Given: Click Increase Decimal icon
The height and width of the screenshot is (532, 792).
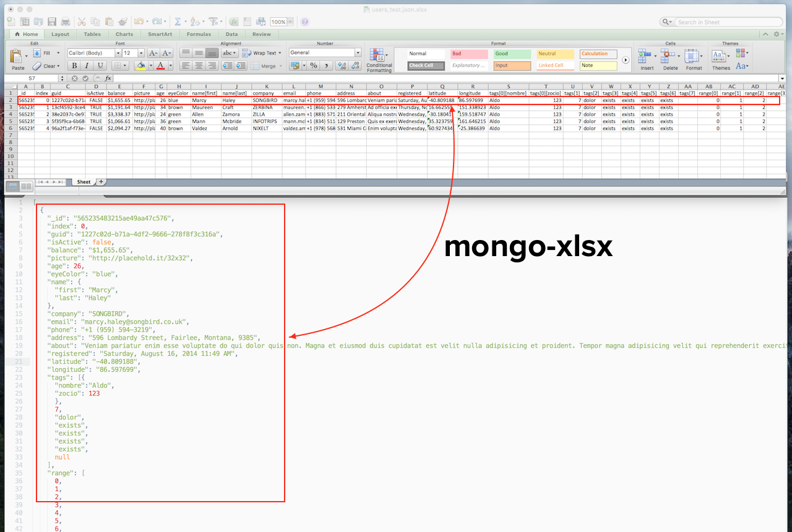Looking at the screenshot, I should (x=342, y=66).
